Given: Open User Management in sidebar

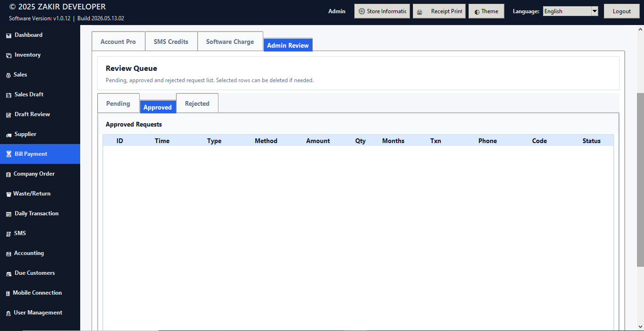Looking at the screenshot, I should [40, 313].
